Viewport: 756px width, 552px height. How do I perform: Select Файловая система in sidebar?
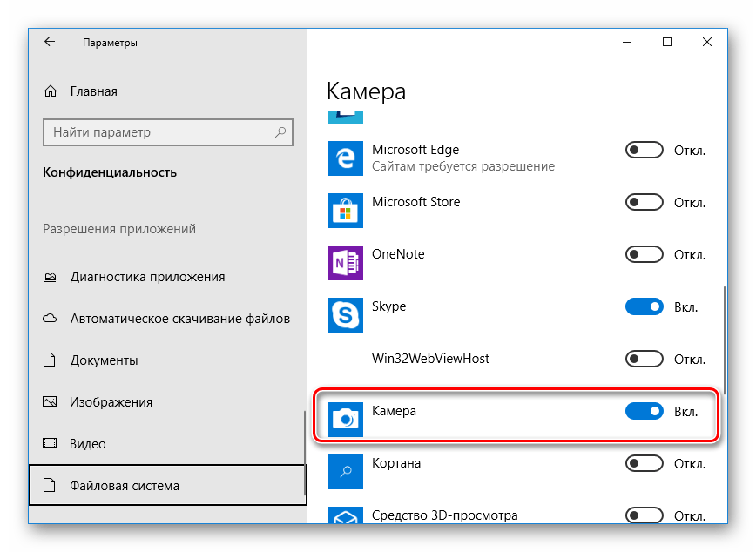[x=125, y=486]
